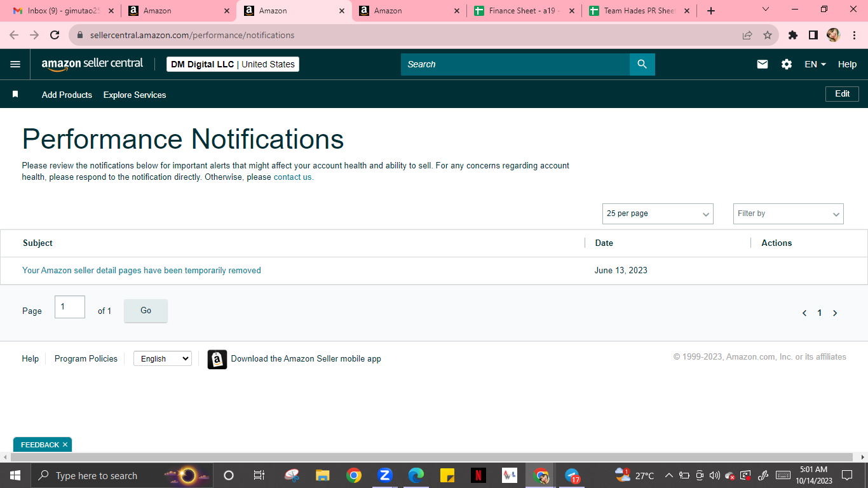Open the DM Digital LLC account switcher
This screenshot has width=868, height=488.
[x=233, y=64]
